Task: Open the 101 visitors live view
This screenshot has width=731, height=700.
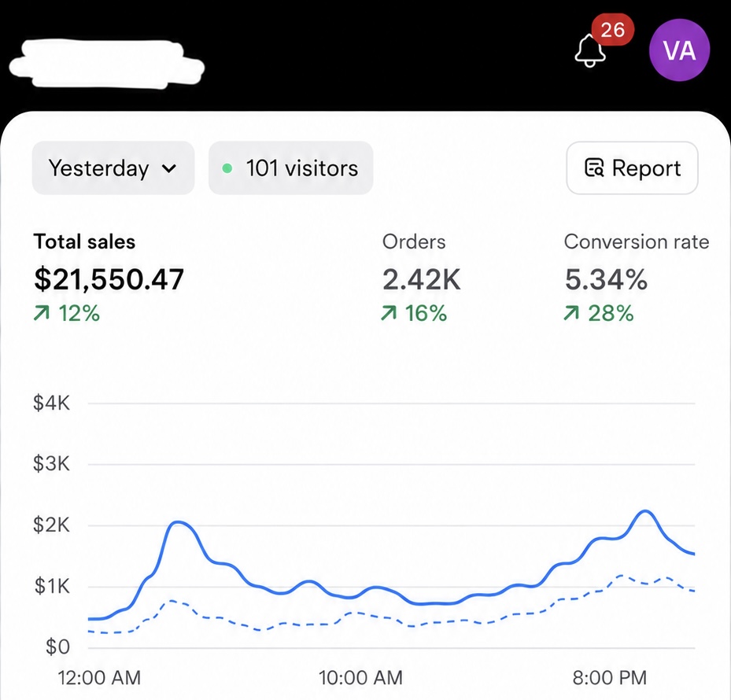Action: tap(290, 168)
